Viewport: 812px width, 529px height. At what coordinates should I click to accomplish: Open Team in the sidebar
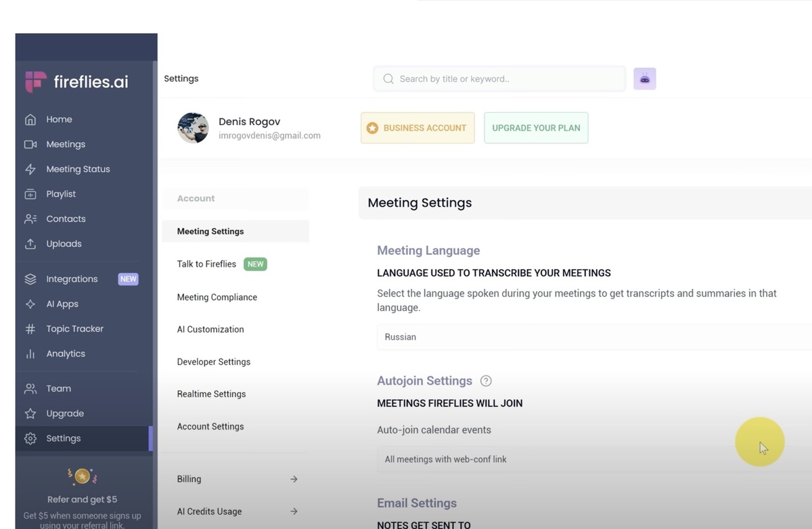[x=58, y=388]
